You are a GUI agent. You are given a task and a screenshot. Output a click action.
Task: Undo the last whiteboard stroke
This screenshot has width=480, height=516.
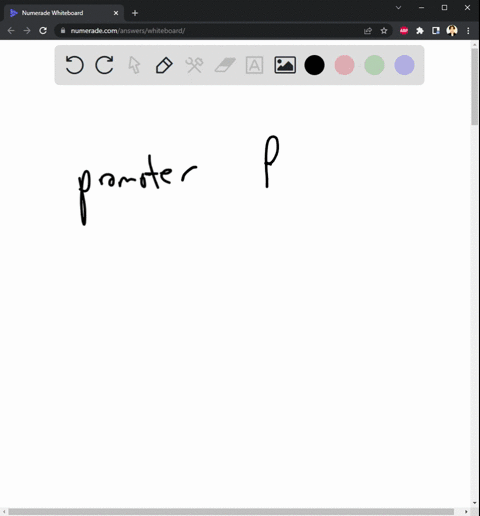point(74,65)
